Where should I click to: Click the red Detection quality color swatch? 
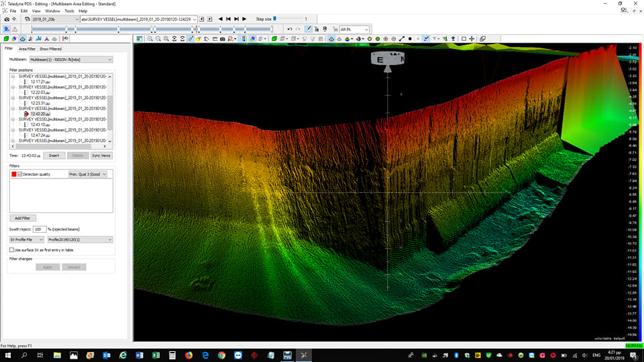[x=14, y=174]
